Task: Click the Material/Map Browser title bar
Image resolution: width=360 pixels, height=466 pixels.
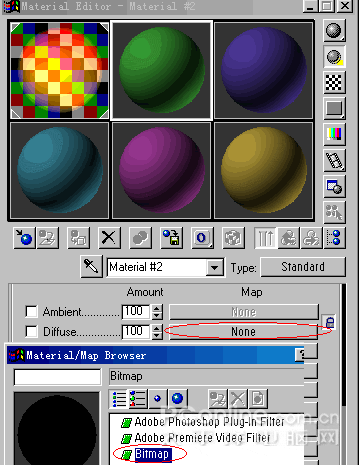Action: point(155,355)
